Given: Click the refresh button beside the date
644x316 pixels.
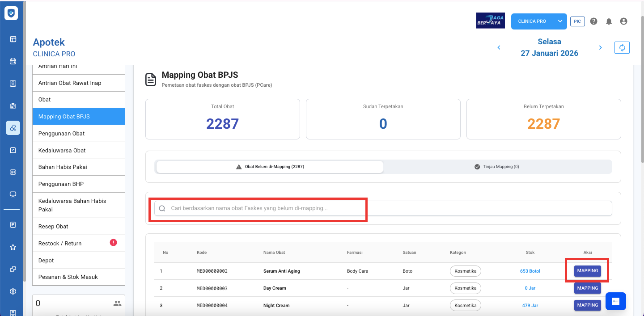Looking at the screenshot, I should [622, 48].
